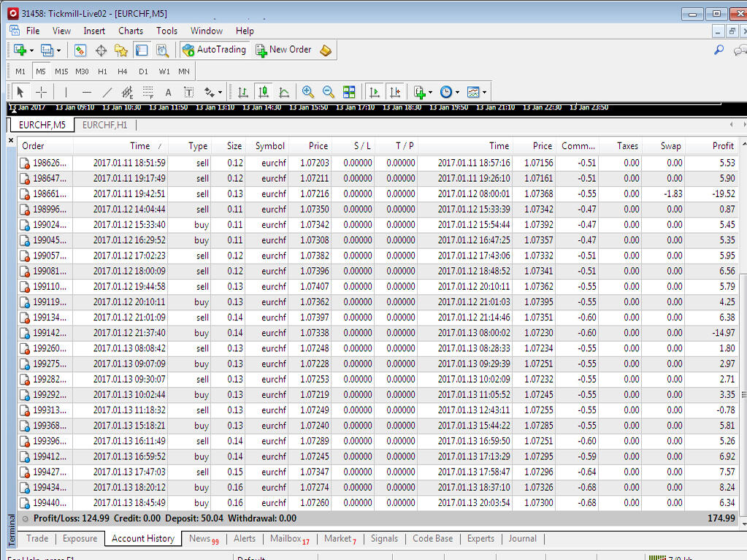Open the Indicators list dropdown arrow
Image resolution: width=747 pixels, height=560 pixels.
(431, 93)
